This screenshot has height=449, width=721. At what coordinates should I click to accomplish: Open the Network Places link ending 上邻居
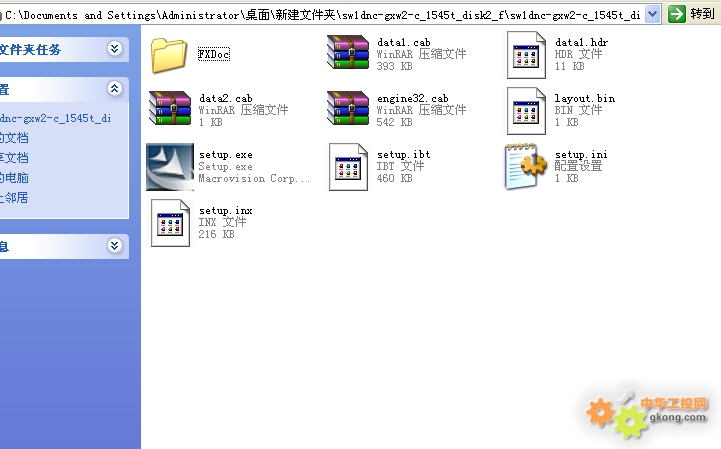click(14, 198)
